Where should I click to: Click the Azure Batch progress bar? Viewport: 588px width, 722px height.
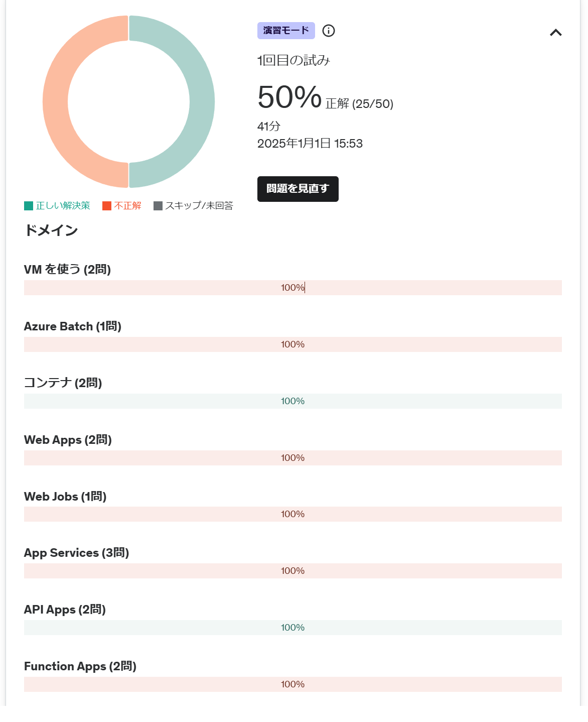point(292,344)
